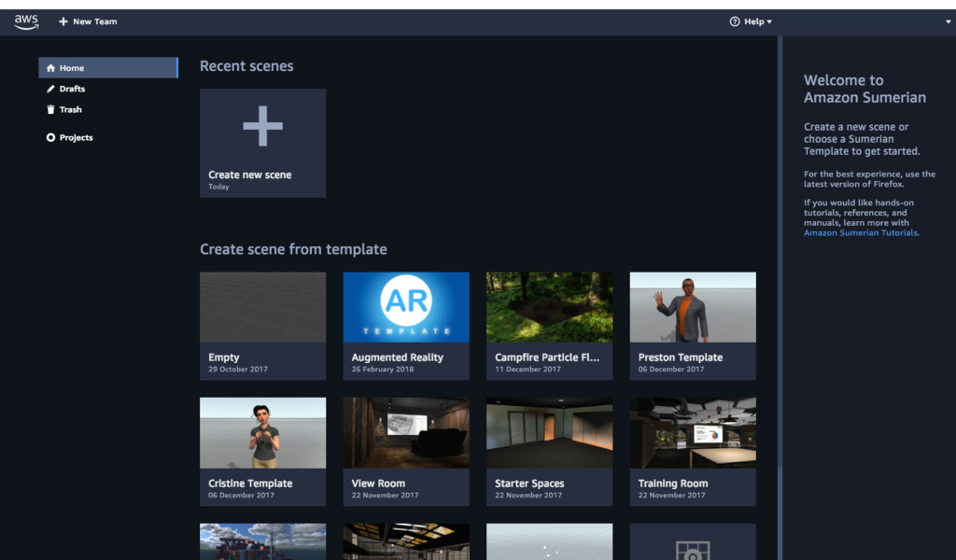The image size is (956, 560).
Task: Choose the Empty template thumbnail
Action: tap(262, 307)
